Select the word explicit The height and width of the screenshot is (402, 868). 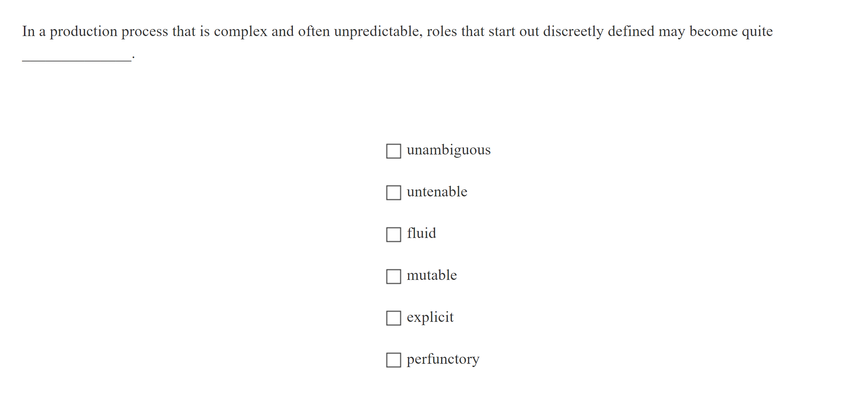tap(430, 317)
